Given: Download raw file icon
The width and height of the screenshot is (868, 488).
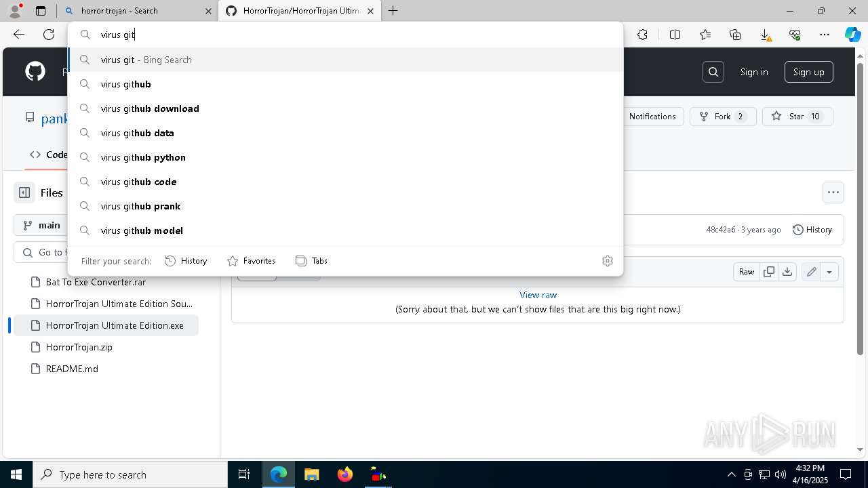Looking at the screenshot, I should [x=787, y=272].
